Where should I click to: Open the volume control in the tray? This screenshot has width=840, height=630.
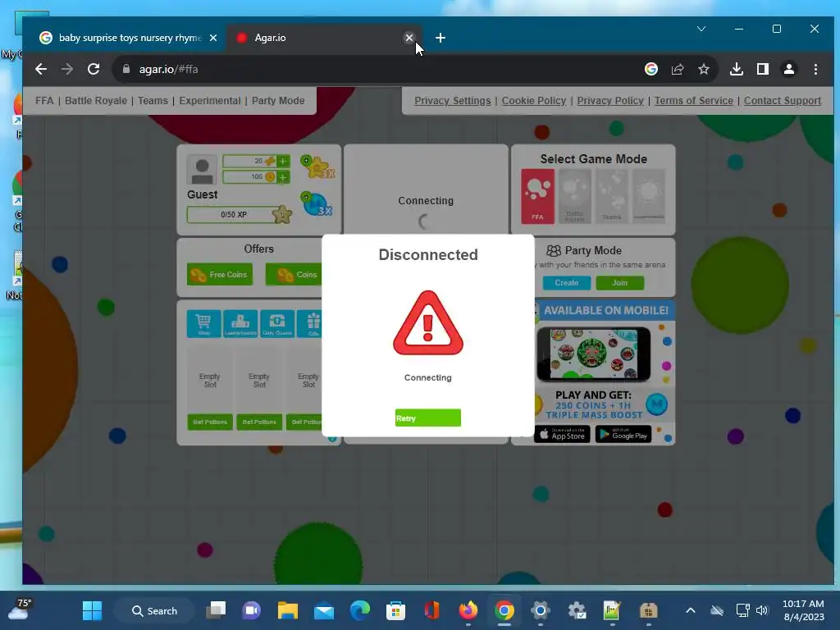(762, 610)
